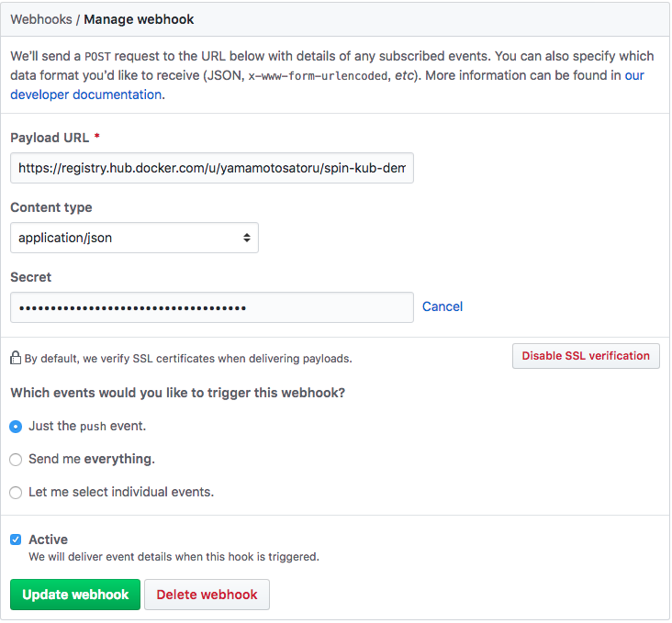The width and height of the screenshot is (672, 623).
Task: Click the 'Just the push event' label
Action: coord(87,427)
